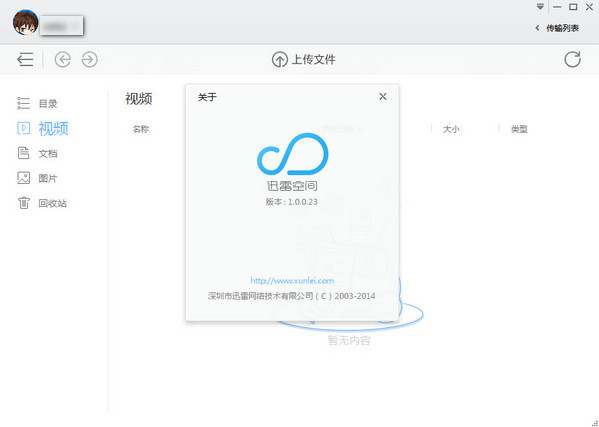Sort by the 大小 column header
The height and width of the screenshot is (427, 599).
(451, 129)
